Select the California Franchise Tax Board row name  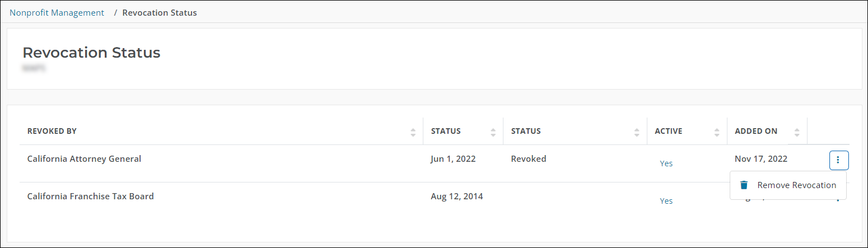[x=90, y=196]
